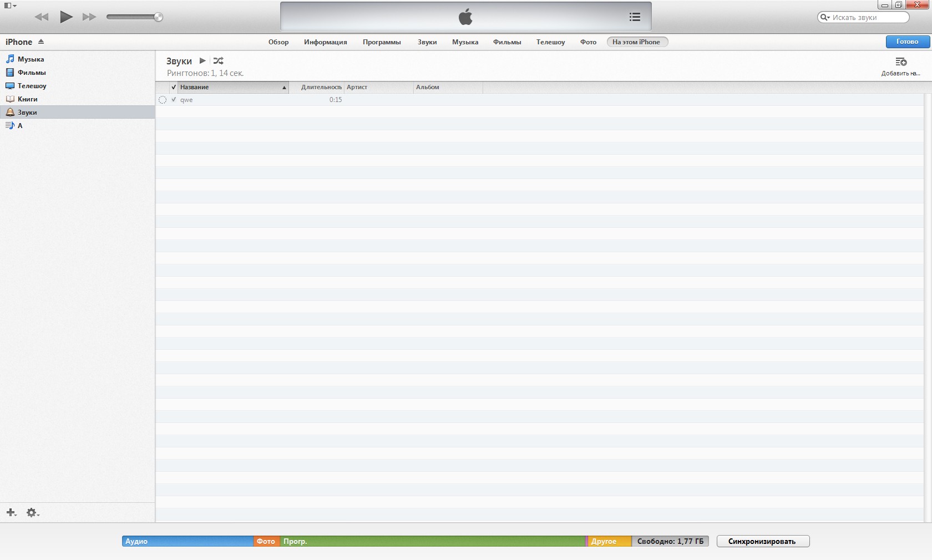
Task: Click the iPhone device name label
Action: (19, 42)
